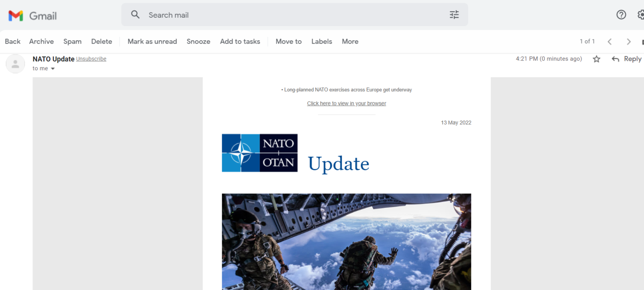Snooze this email

[x=198, y=41]
